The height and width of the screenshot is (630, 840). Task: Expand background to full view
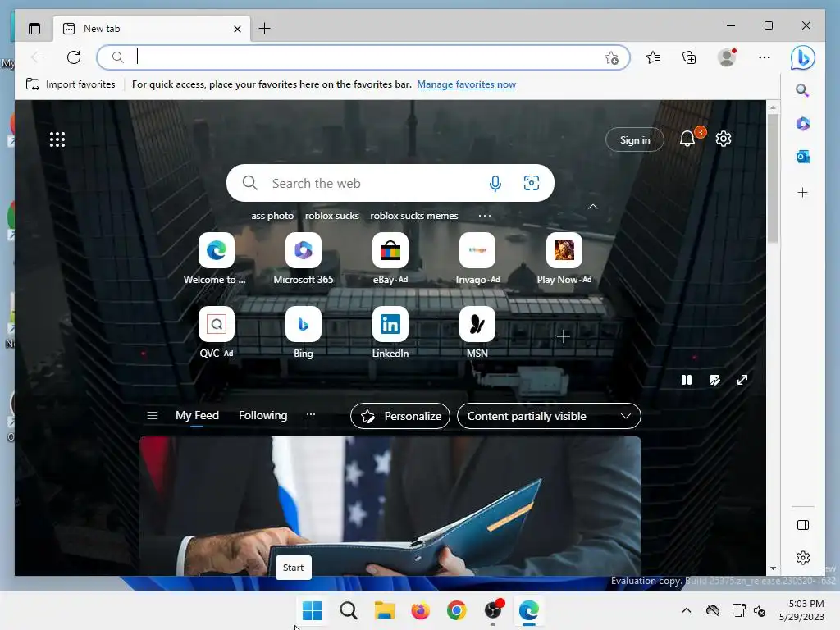click(742, 380)
